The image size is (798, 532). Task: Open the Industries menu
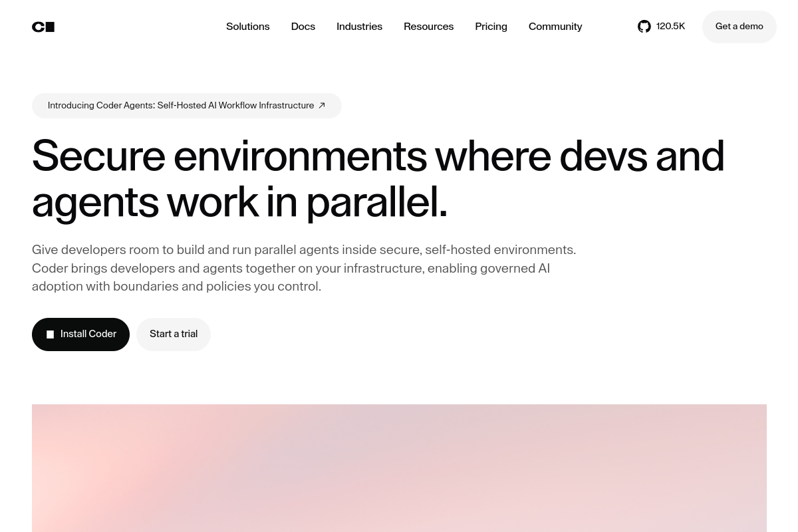coord(359,27)
